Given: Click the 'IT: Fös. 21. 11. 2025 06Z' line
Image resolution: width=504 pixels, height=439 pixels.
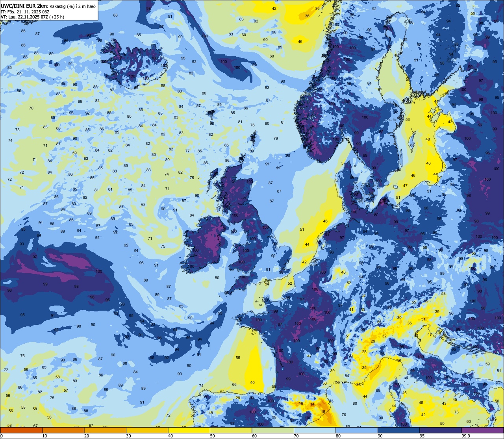Looking at the screenshot, I should pyautogui.click(x=25, y=12).
